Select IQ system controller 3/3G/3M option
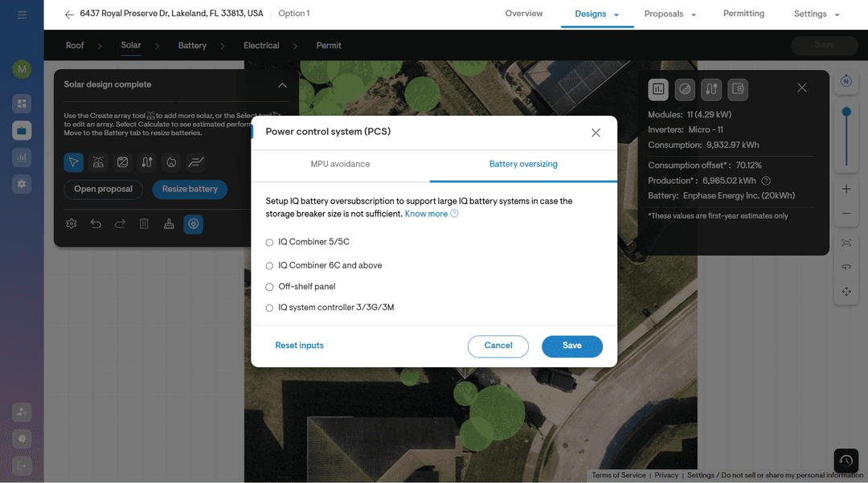The image size is (868, 483). (x=270, y=308)
